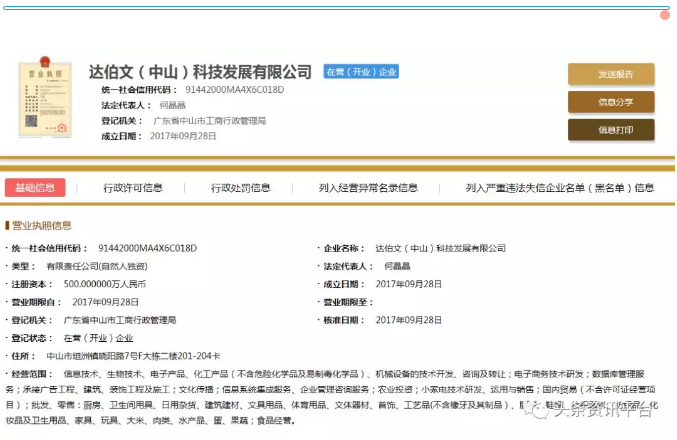Click the 营业期限自 date value
The height and width of the screenshot is (440, 677).
click(x=105, y=302)
